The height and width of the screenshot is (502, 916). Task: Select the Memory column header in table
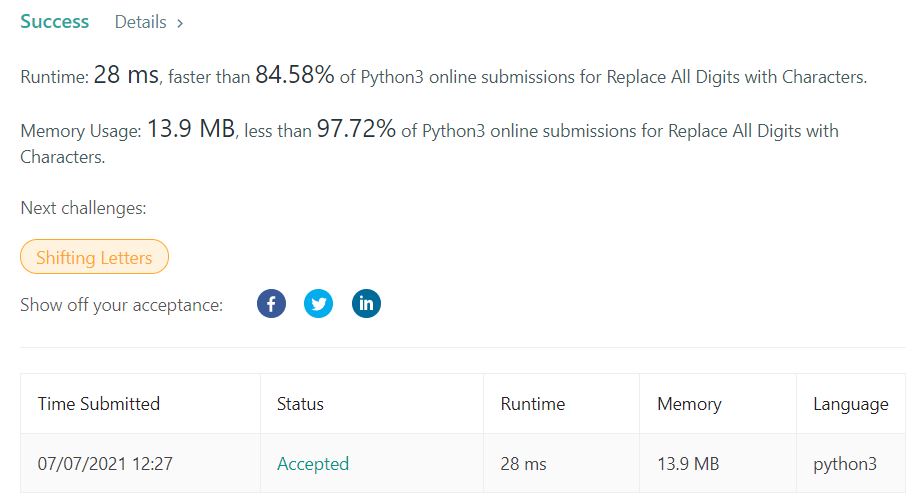click(x=689, y=404)
